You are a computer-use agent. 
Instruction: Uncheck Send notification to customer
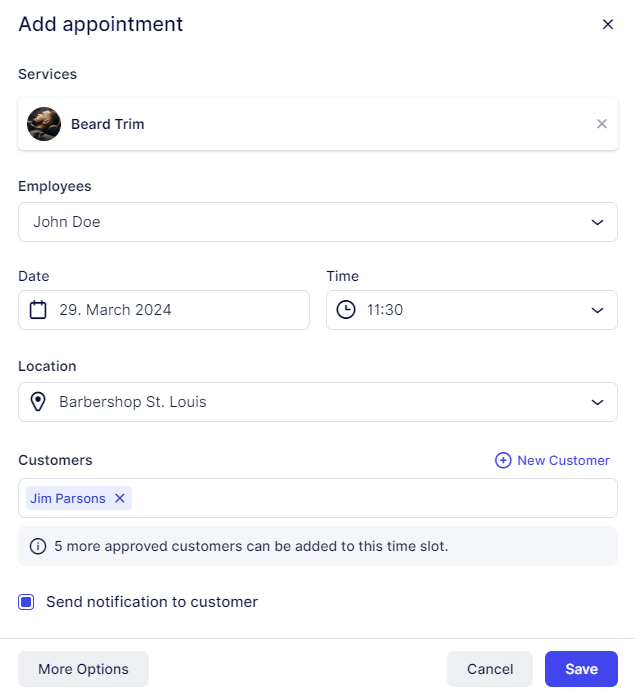(27, 602)
